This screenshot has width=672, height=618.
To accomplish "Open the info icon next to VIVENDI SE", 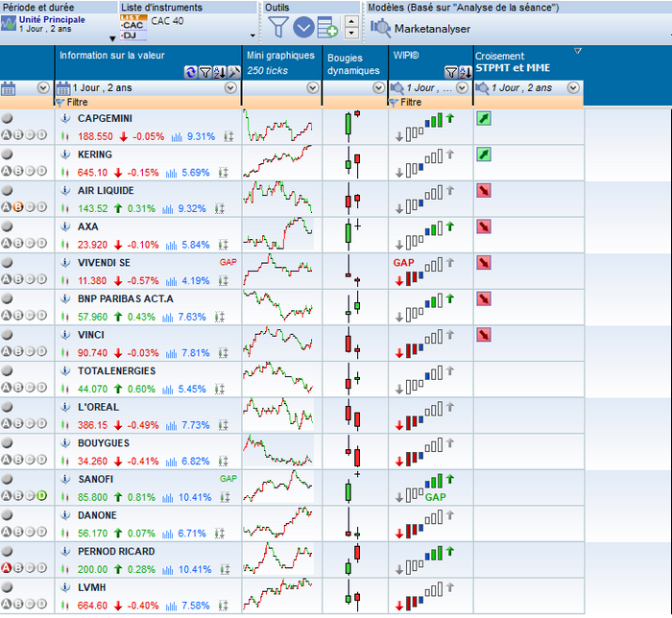I will coord(65,263).
